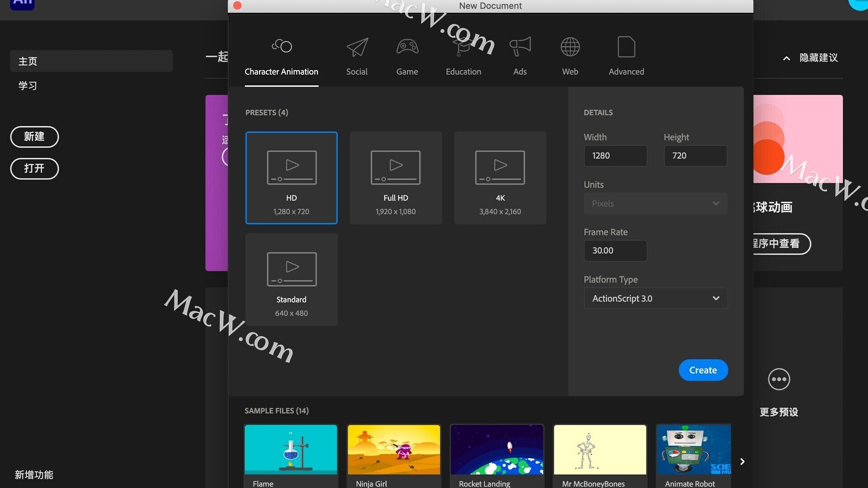Open the Units Pixels dropdown
The width and height of the screenshot is (868, 488).
pos(656,203)
